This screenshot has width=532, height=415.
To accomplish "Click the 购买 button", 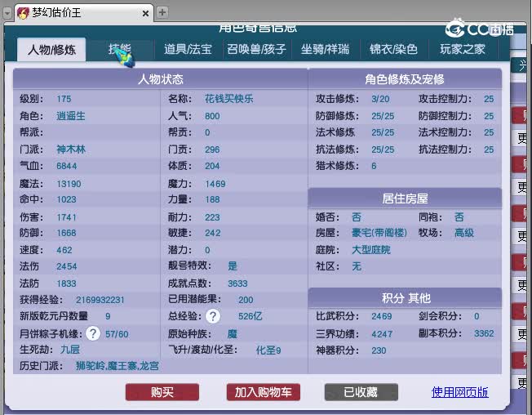I will point(162,392).
